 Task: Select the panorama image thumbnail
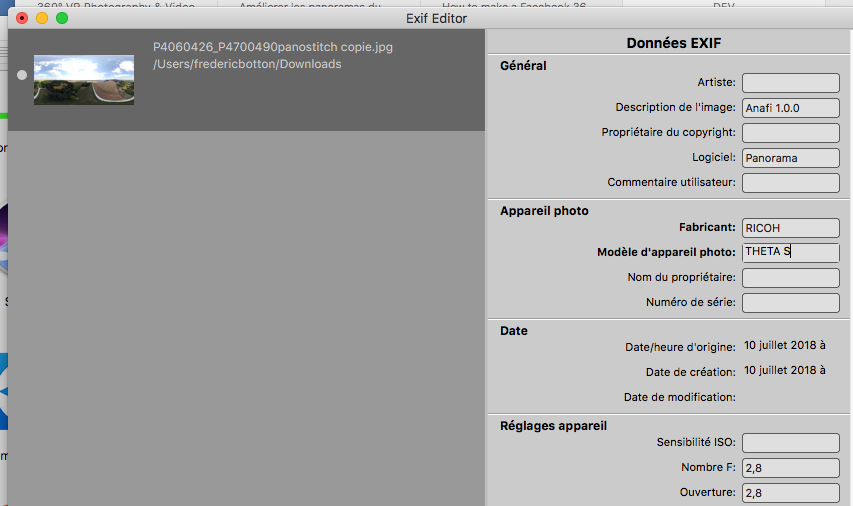coord(84,79)
